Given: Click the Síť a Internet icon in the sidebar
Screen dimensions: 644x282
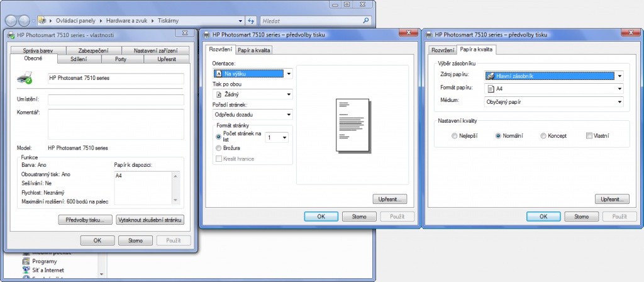Looking at the screenshot, I should [26, 270].
